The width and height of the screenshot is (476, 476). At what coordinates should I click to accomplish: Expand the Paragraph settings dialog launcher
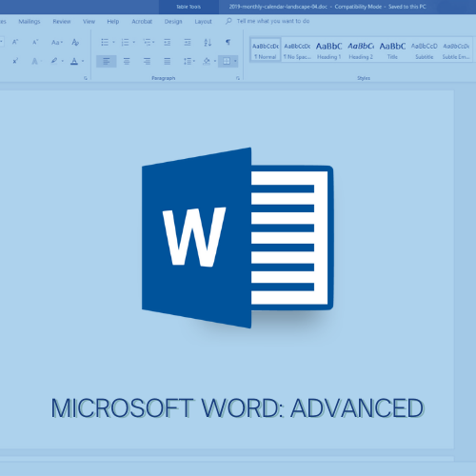click(x=238, y=78)
